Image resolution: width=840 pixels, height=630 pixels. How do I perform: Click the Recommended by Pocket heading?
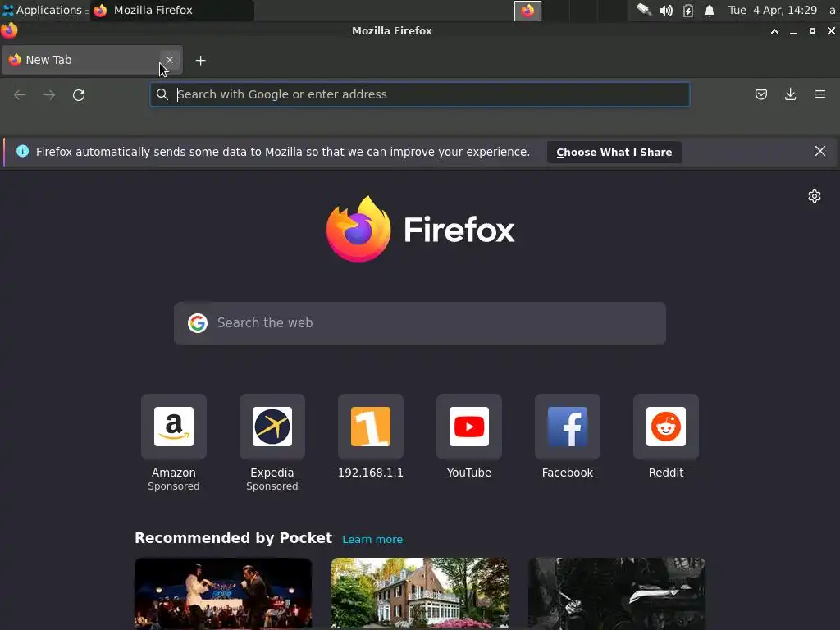click(233, 538)
